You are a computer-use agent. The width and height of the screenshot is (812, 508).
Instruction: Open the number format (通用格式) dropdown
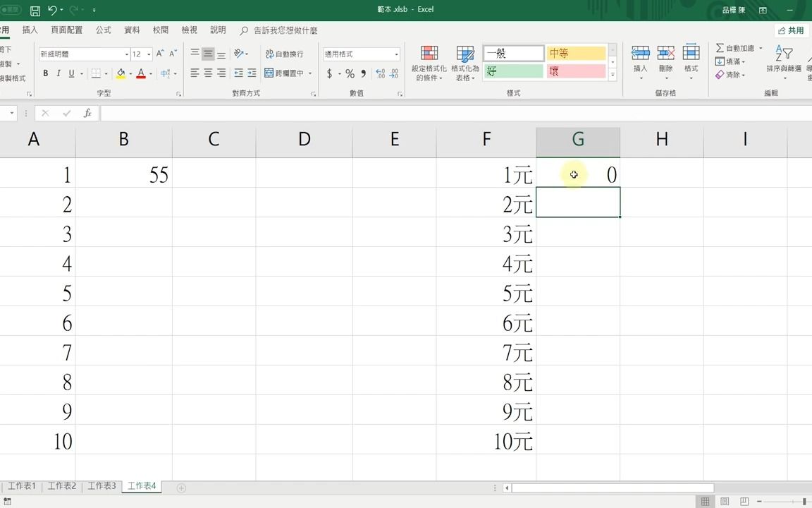395,54
